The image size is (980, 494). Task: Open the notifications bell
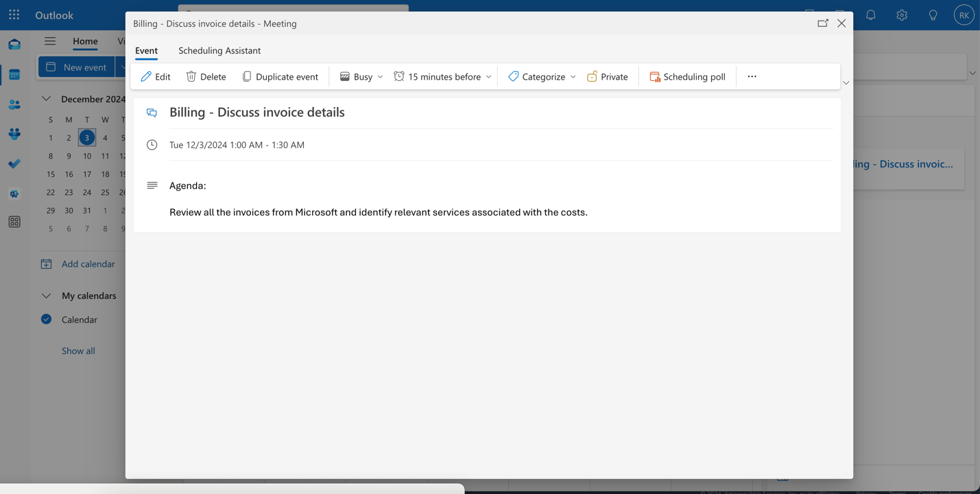point(871,15)
